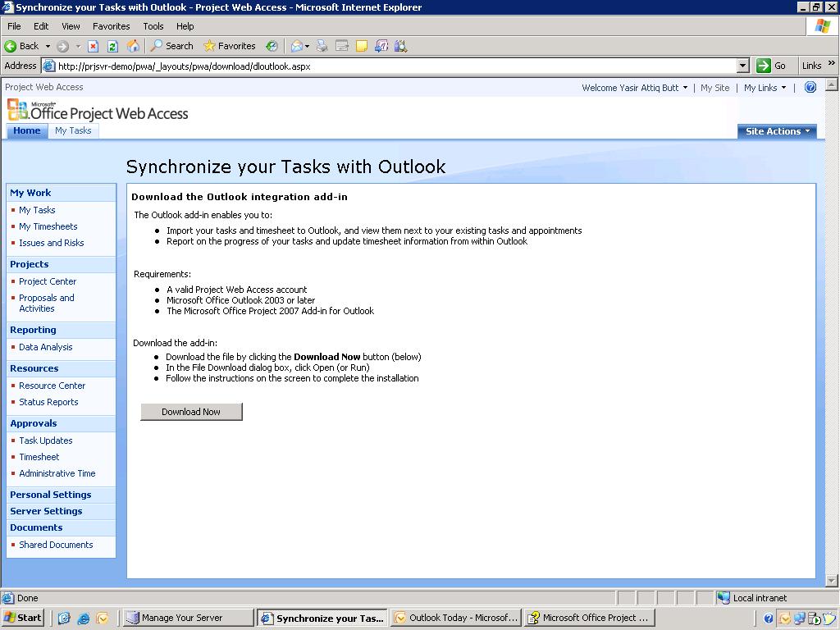Click the green Go arrow button
The width and height of the screenshot is (840, 630).
[764, 66]
